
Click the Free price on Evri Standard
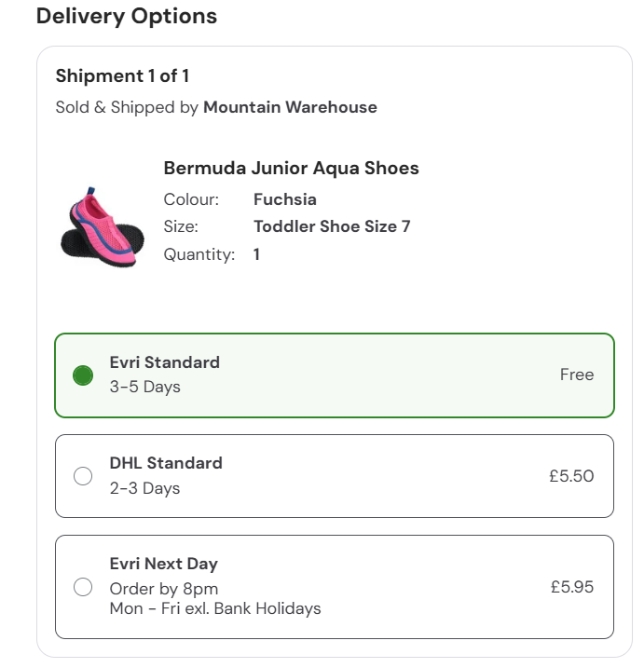[576, 375]
